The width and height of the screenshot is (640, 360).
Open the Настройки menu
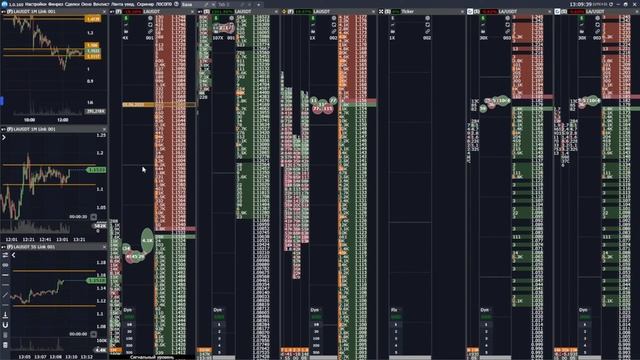point(36,4)
